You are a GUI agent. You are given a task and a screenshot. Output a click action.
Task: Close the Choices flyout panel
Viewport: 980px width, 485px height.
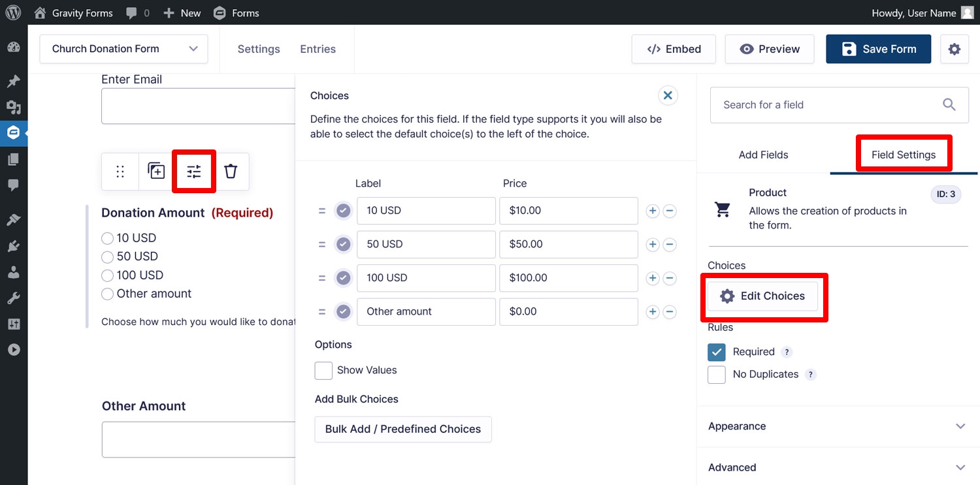pos(668,95)
